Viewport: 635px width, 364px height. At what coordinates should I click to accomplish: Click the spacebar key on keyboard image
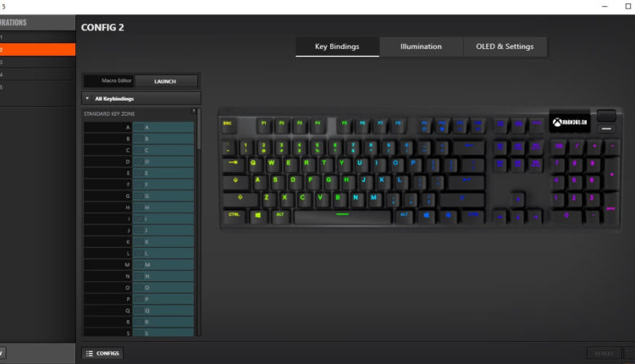(342, 217)
